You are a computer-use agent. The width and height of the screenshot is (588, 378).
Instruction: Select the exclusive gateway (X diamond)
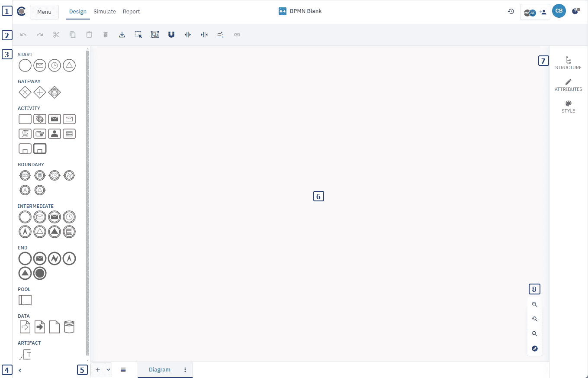tap(25, 92)
